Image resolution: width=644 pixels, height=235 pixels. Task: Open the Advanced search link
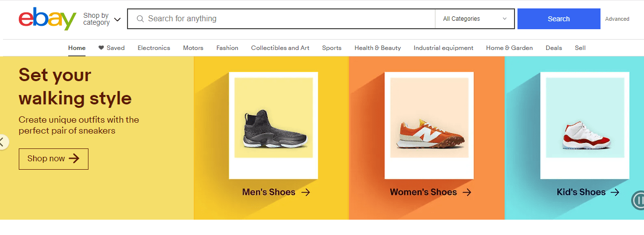[617, 19]
